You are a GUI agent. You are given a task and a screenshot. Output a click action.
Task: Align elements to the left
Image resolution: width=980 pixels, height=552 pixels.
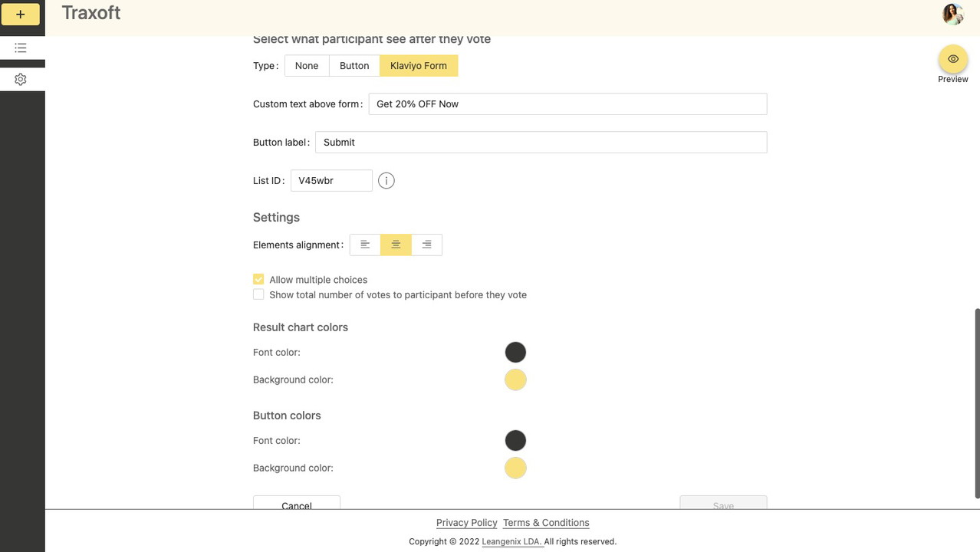(x=365, y=245)
